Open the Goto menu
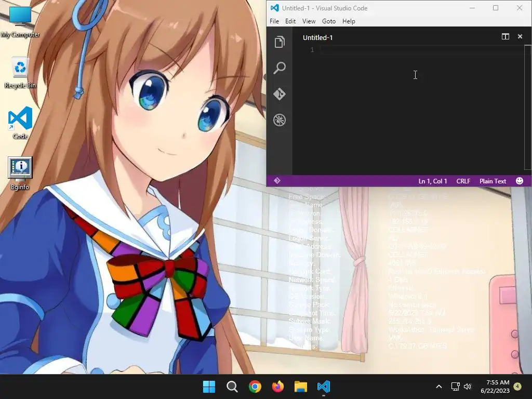532x399 pixels. [x=329, y=21]
